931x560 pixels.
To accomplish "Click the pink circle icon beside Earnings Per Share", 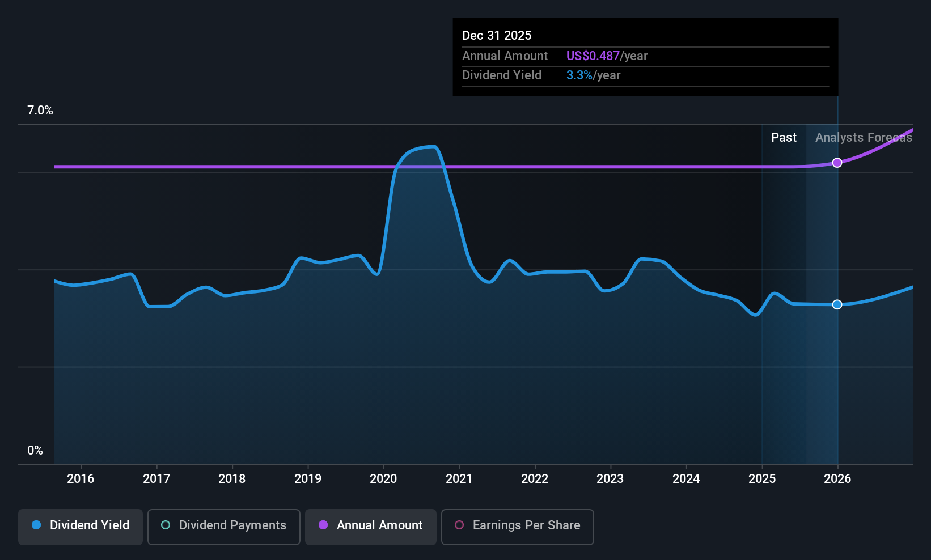I will pyautogui.click(x=459, y=525).
